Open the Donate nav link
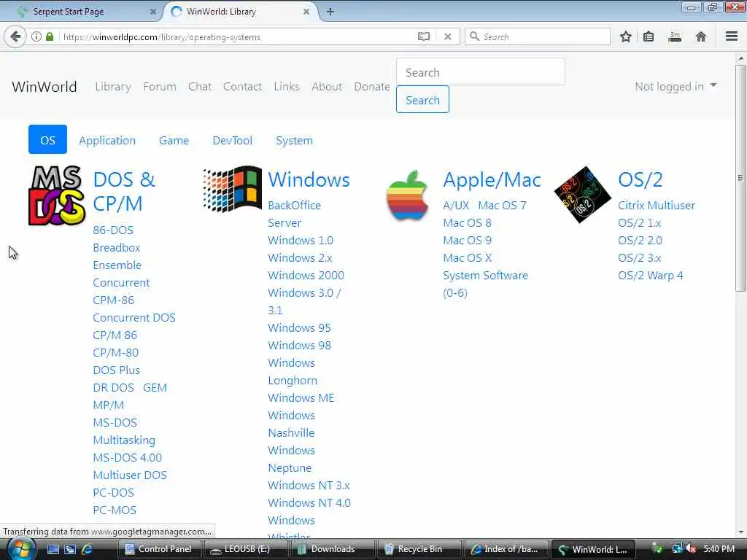This screenshot has height=560, width=747. (x=372, y=86)
